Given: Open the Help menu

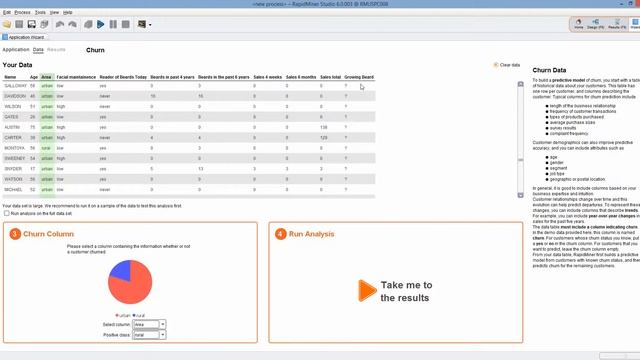Looking at the screenshot, I should (x=68, y=13).
